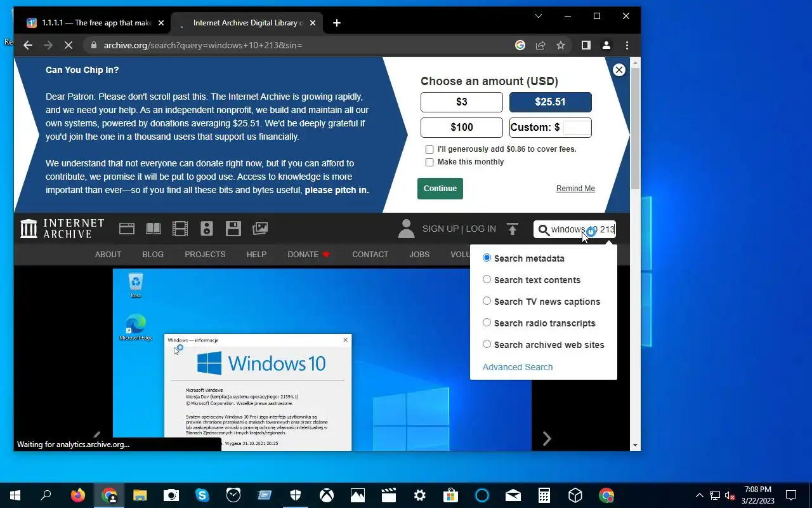Click SIGN UP link
The height and width of the screenshot is (508, 812).
(x=440, y=229)
